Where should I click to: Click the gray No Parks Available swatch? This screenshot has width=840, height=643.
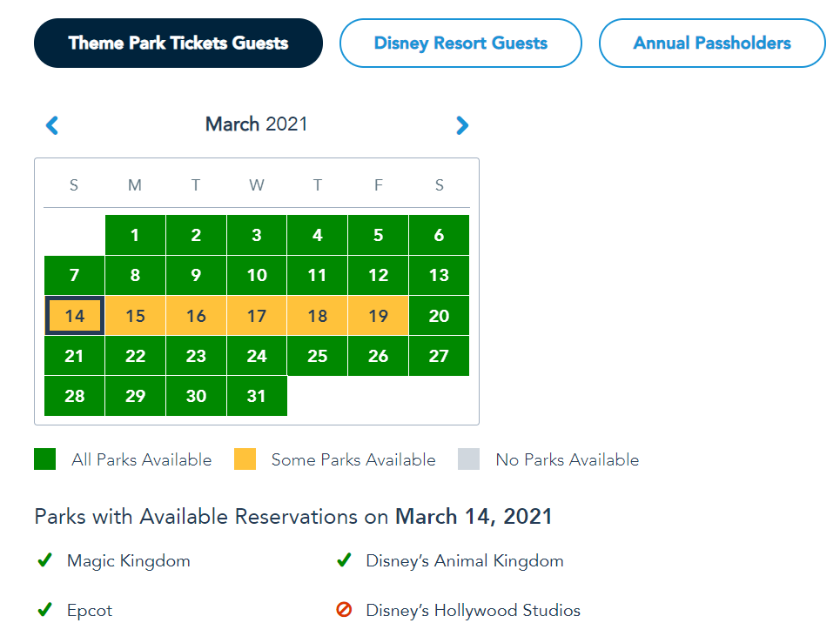tap(469, 459)
